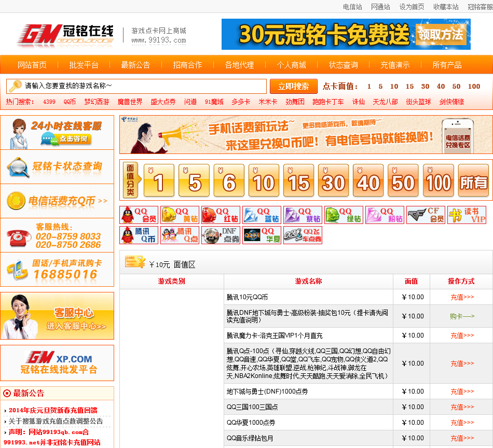Click hot search term 天龙八部
493x448 pixels.
386,102
